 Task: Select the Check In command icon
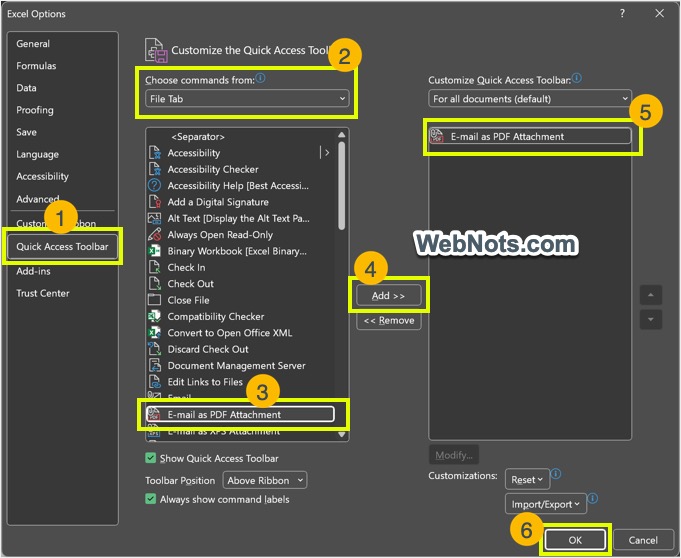point(155,267)
